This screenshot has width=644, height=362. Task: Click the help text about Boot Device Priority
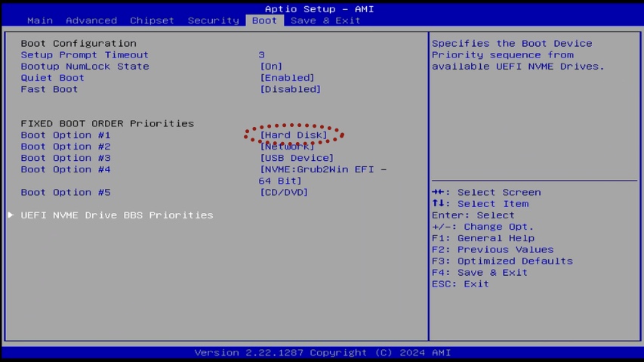coord(518,54)
